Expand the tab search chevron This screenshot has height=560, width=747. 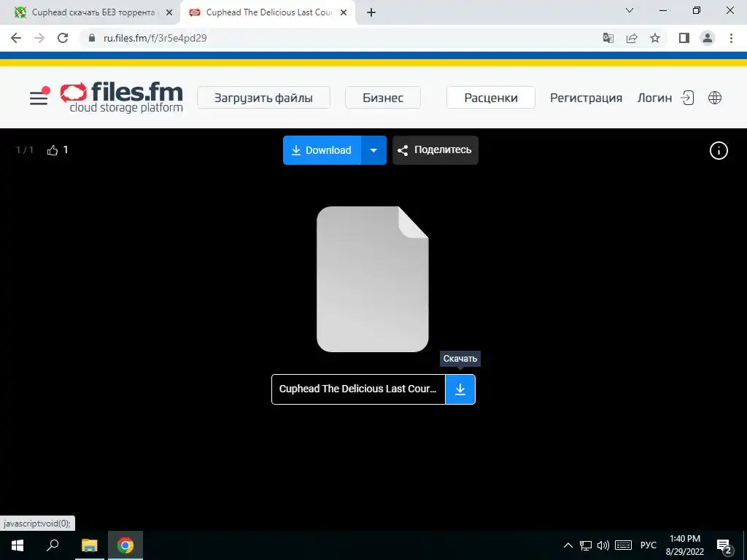pyautogui.click(x=630, y=10)
